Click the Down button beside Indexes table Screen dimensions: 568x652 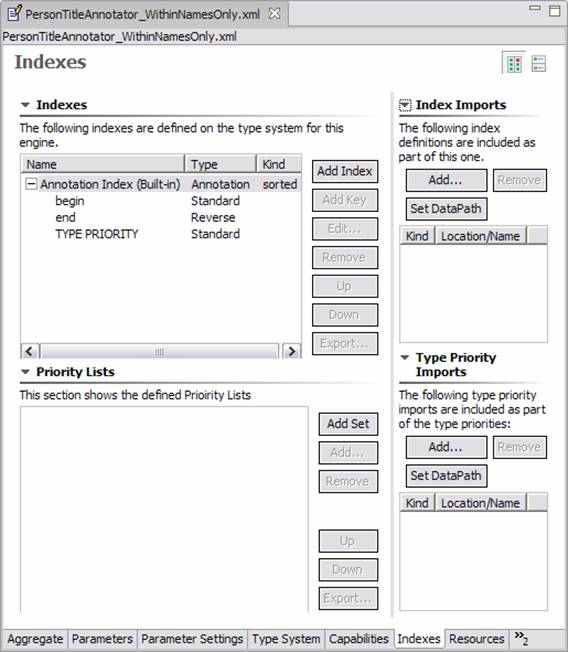345,315
